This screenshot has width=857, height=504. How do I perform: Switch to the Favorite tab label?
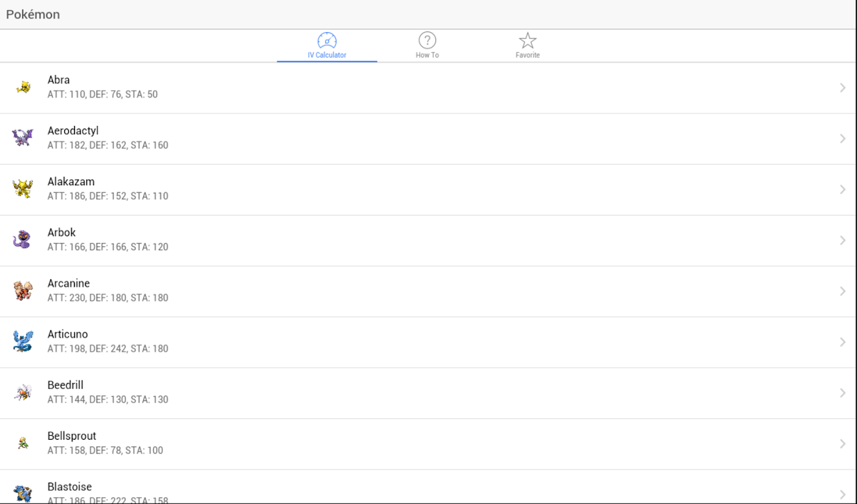tap(527, 55)
